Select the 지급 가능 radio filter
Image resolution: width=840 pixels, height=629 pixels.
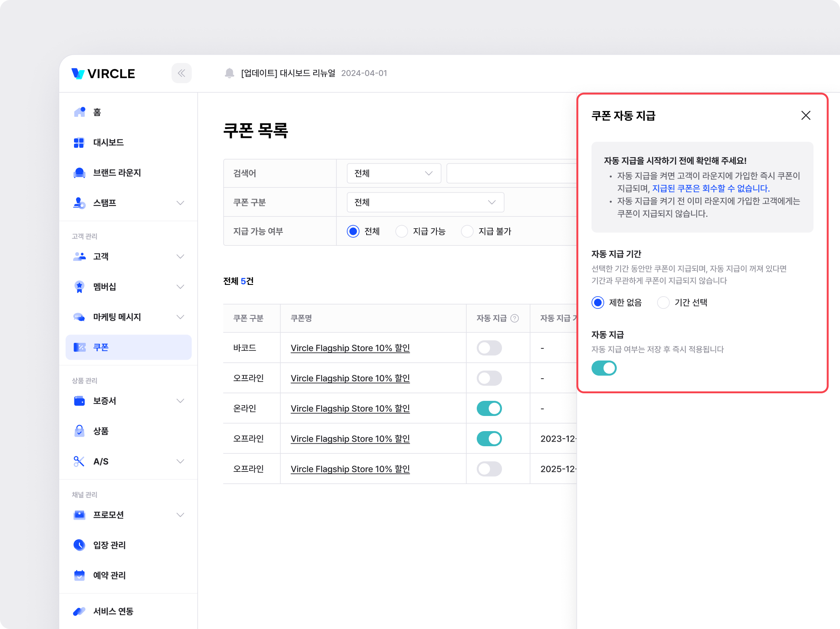402,232
